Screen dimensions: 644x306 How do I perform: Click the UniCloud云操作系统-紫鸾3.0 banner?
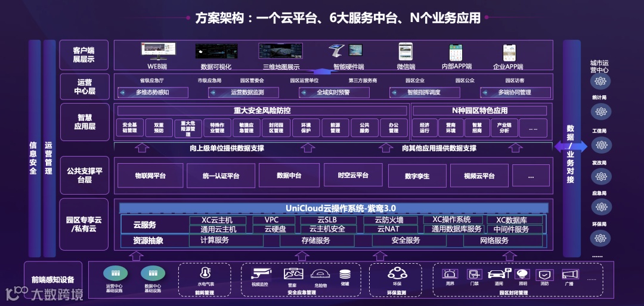click(x=334, y=208)
